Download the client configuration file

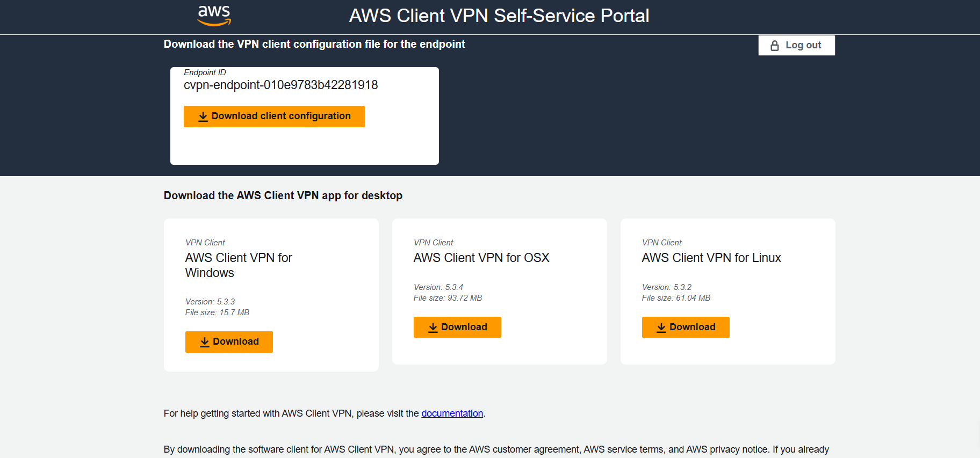[274, 117]
